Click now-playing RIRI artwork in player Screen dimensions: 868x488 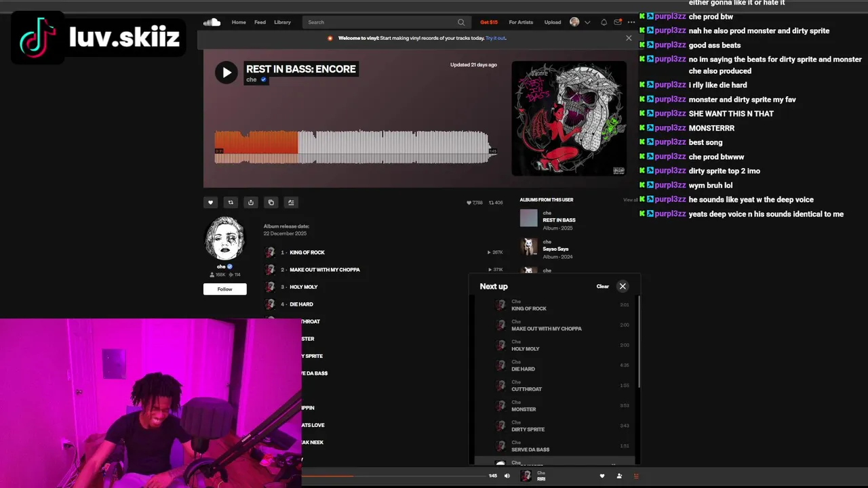[526, 476]
